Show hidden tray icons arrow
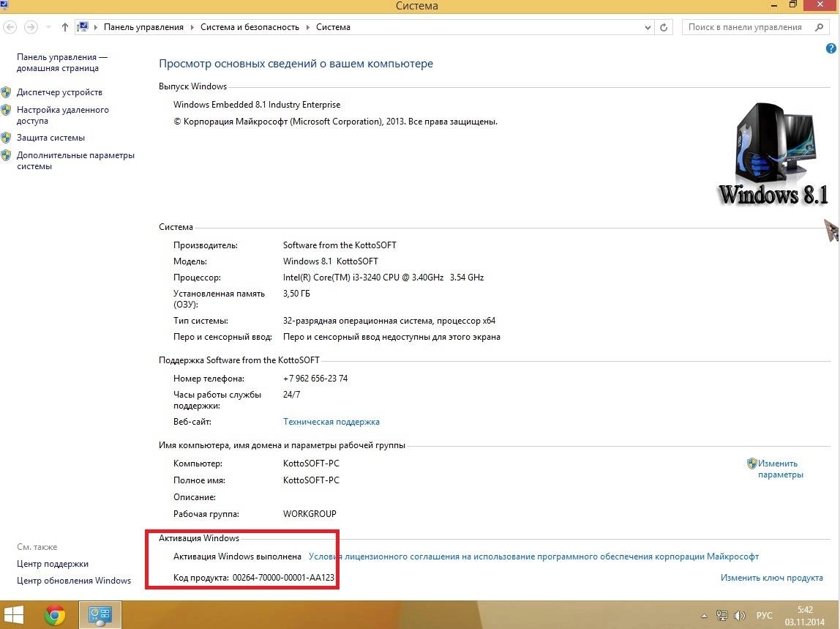 704,616
